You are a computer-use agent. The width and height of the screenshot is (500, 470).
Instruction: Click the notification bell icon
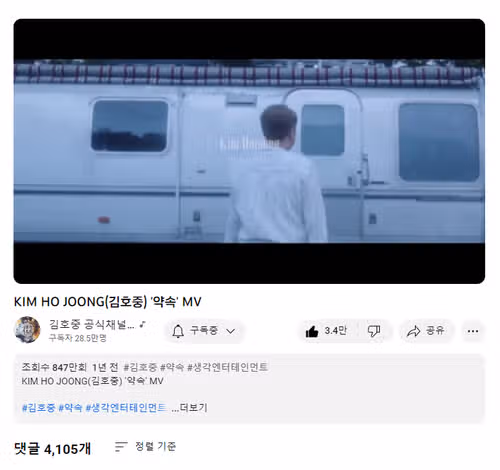click(x=178, y=331)
